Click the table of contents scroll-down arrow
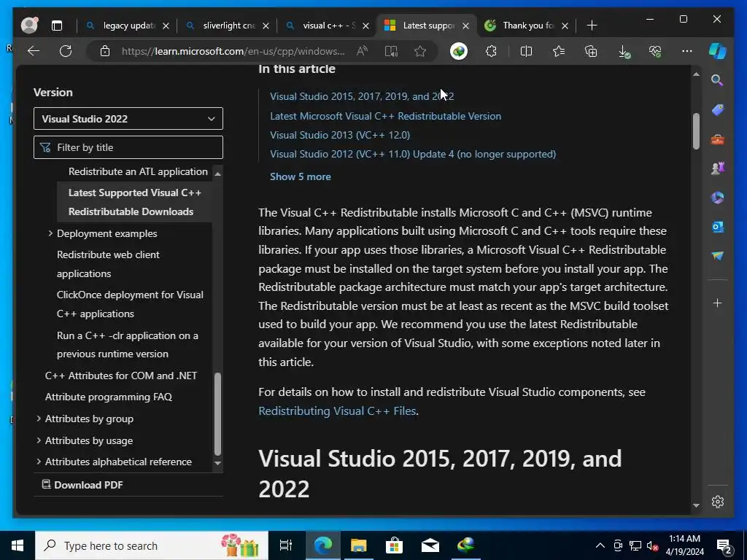Screen dimensions: 747x560 coord(217,463)
